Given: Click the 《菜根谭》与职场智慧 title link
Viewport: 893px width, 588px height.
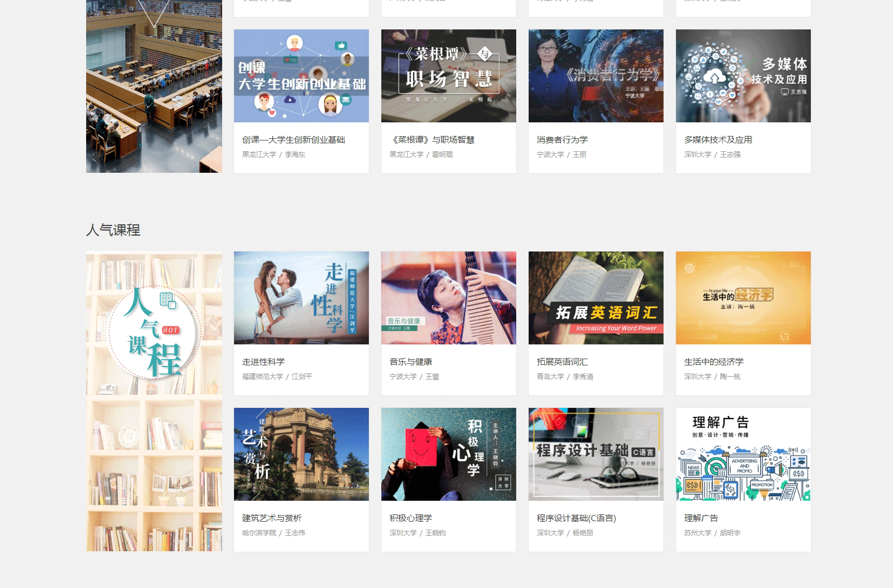Looking at the screenshot, I should (x=432, y=140).
